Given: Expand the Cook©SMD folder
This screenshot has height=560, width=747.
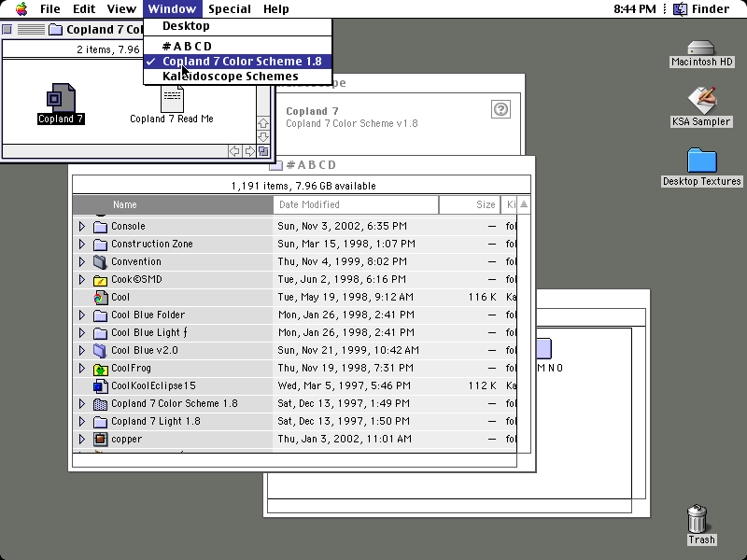Looking at the screenshot, I should (x=82, y=279).
